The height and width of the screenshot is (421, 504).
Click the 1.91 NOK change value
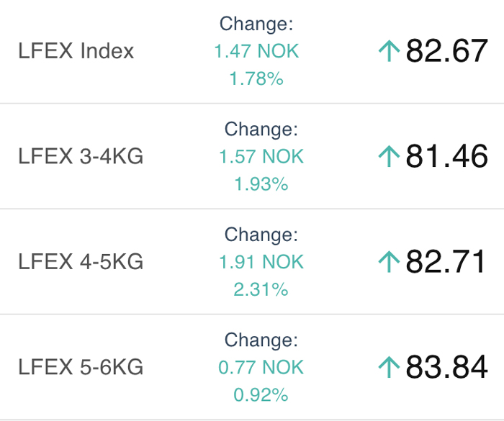tap(261, 262)
